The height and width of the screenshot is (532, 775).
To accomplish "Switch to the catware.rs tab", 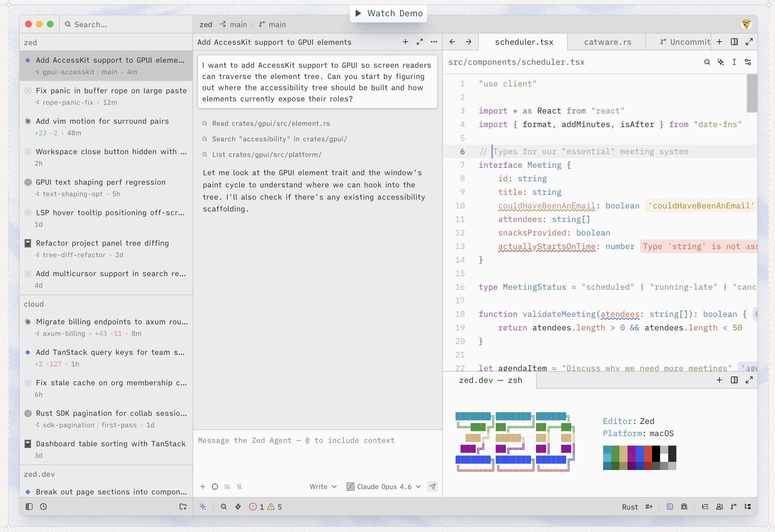I will pos(608,42).
